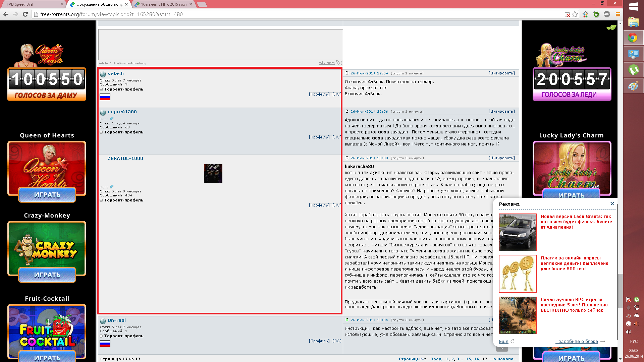Image resolution: width=644 pixels, height=362 pixels.
Task: Close the Реклама popup with the X
Action: (612, 204)
